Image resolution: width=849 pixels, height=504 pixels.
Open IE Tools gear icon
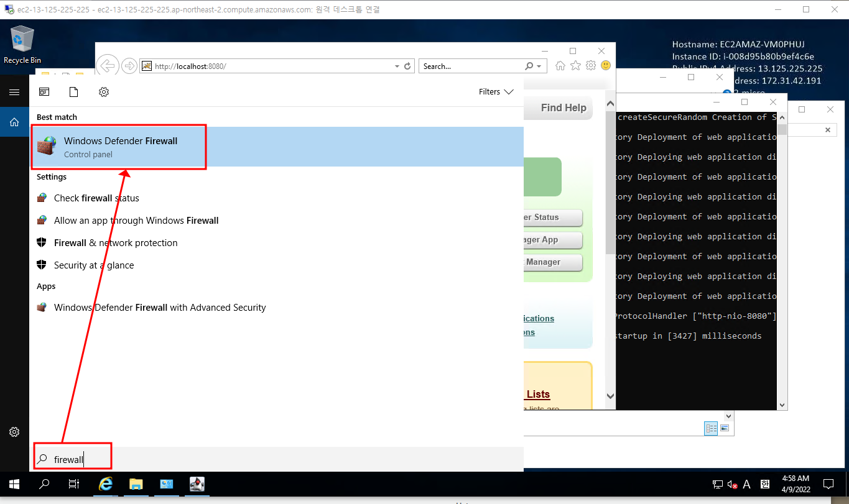point(590,66)
